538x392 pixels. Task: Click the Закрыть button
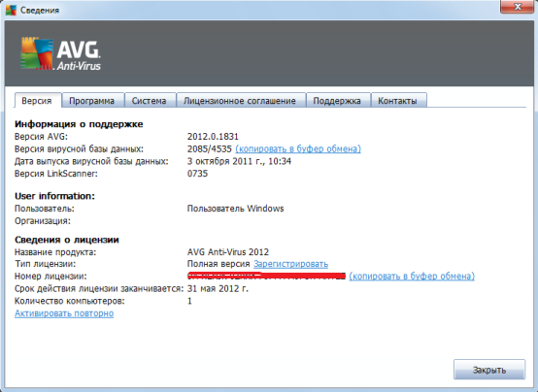489,370
